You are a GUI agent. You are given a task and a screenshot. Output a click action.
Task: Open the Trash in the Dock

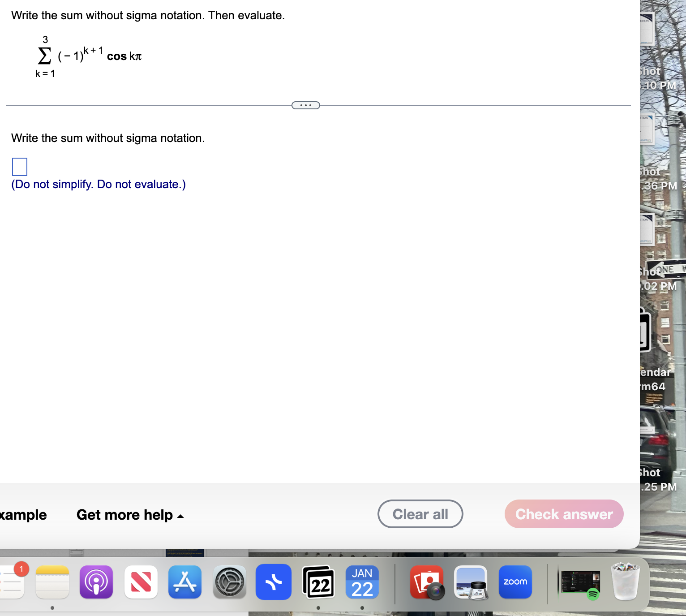[626, 581]
